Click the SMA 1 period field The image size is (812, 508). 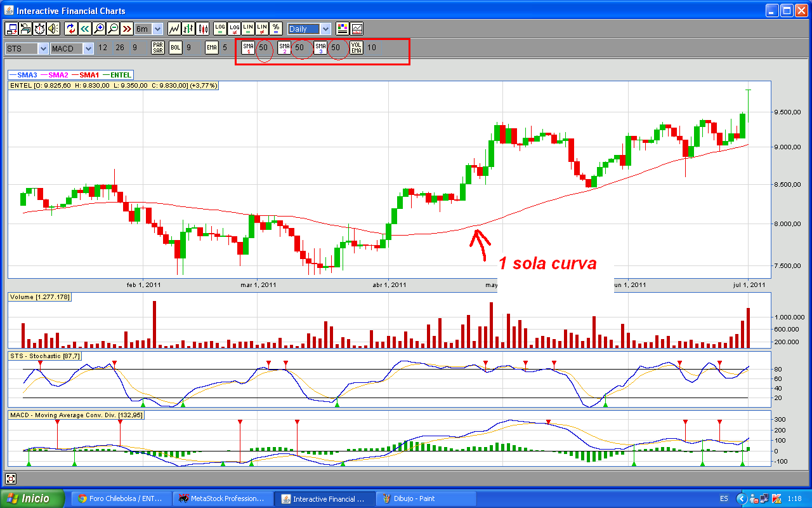(x=263, y=48)
